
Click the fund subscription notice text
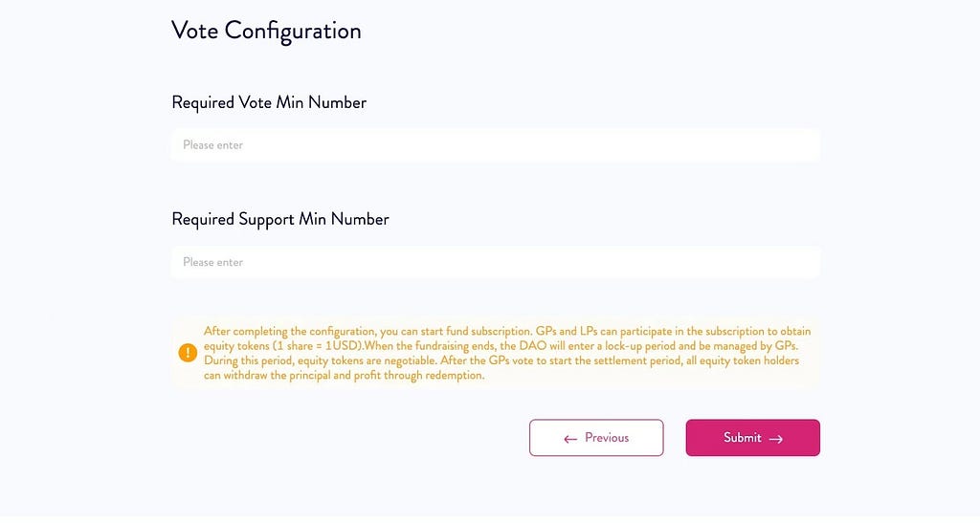click(508, 332)
